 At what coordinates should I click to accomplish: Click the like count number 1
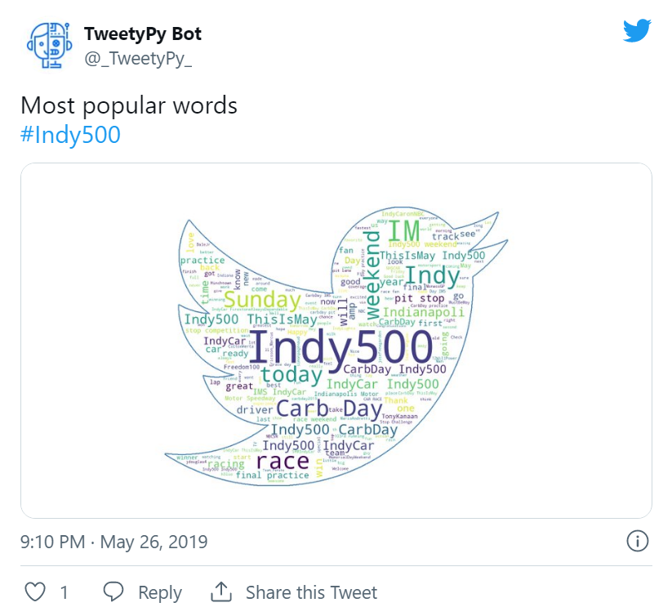point(64,592)
